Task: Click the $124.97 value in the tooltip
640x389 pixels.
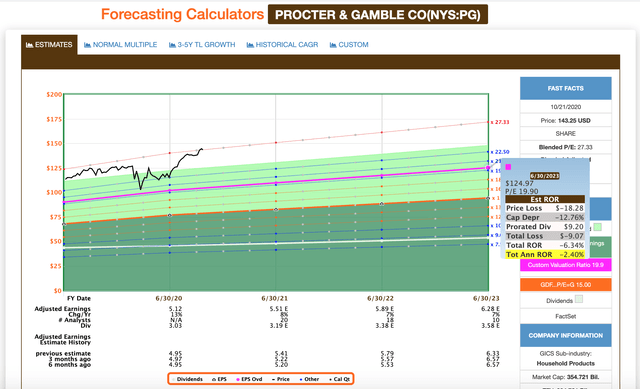Action: tap(519, 183)
